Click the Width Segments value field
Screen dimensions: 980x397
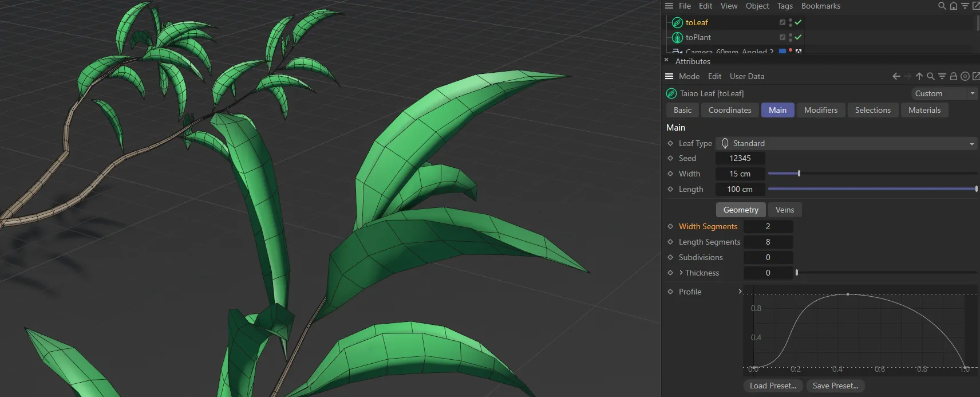[768, 226]
